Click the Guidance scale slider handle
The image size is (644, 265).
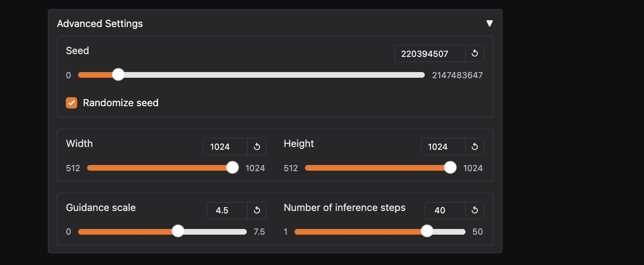point(178,231)
